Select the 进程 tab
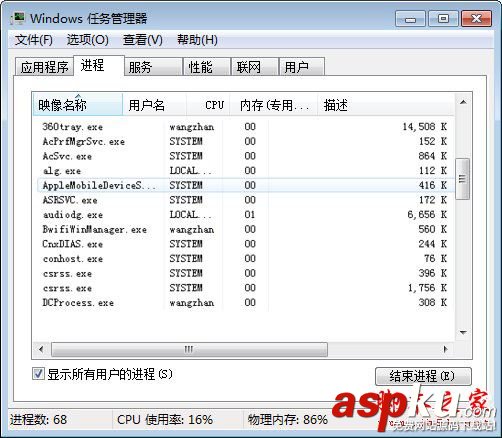 coord(99,65)
